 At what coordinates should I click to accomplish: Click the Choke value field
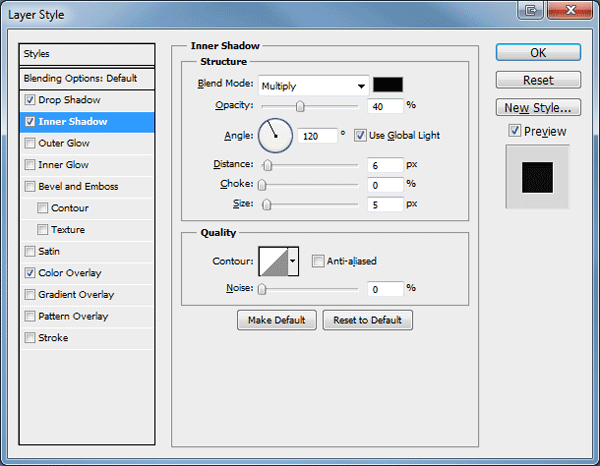coord(385,185)
